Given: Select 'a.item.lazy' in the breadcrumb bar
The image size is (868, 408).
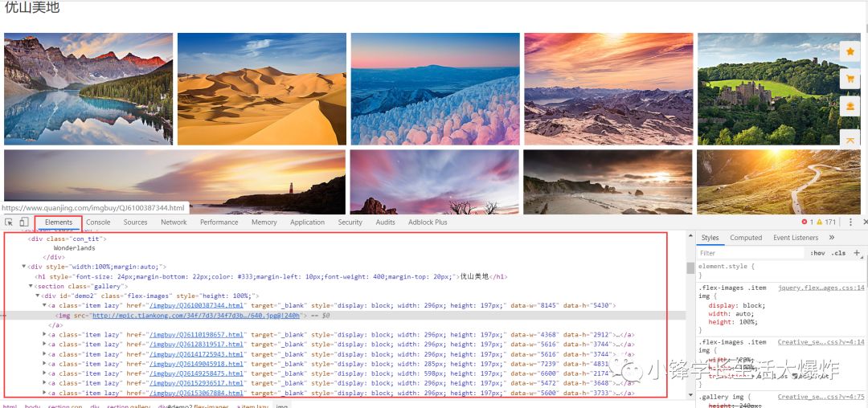Looking at the screenshot, I should pyautogui.click(x=252, y=406).
